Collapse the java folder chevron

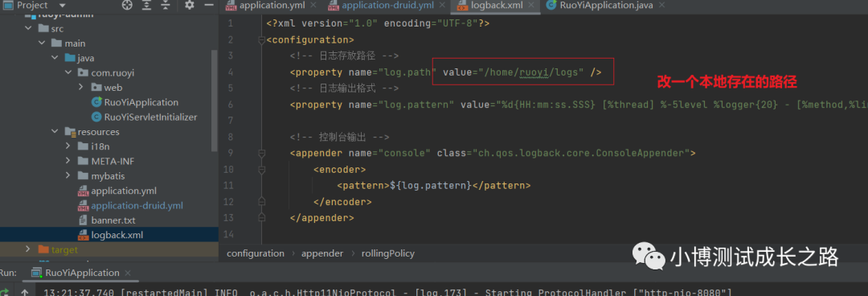tap(55, 58)
